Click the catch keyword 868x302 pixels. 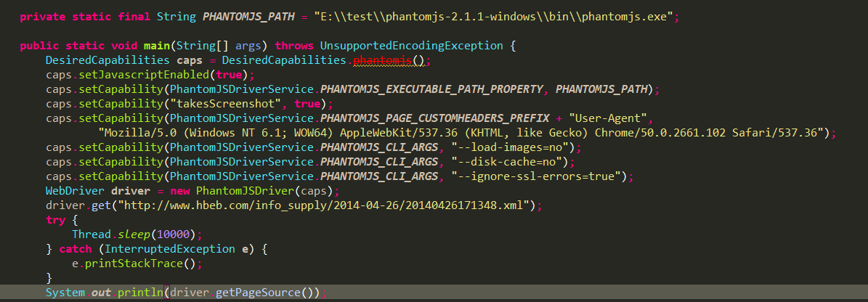[75, 250]
